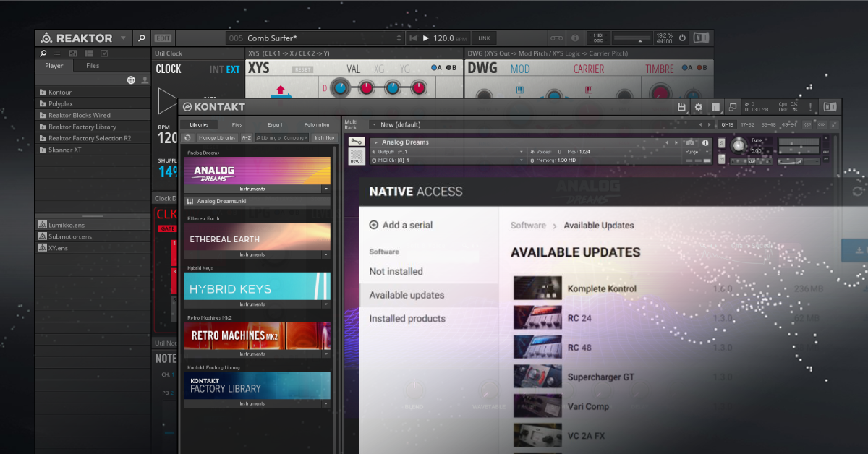Click the Reaktor header magnifier icon
The image size is (868, 454).
142,38
